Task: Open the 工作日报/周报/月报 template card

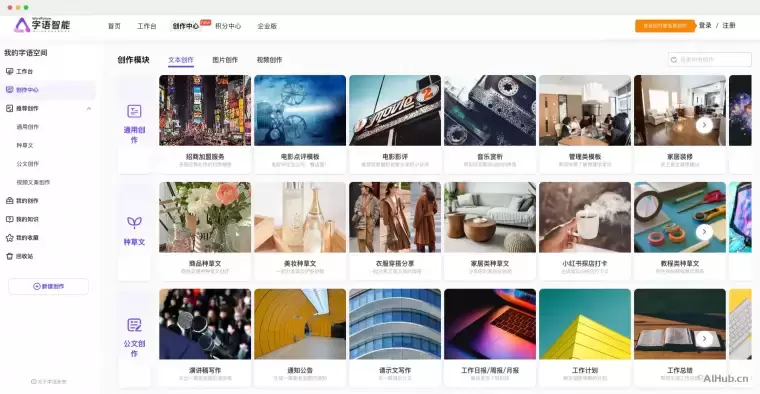Action: click(490, 338)
